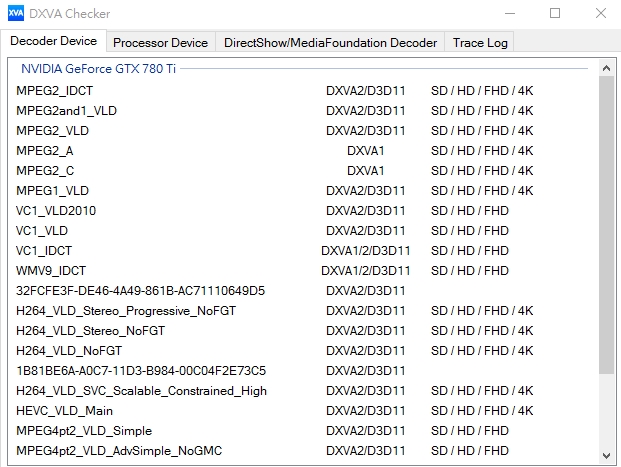Click the DXVA Checker app icon
The width and height of the screenshot is (621, 467).
click(15, 14)
